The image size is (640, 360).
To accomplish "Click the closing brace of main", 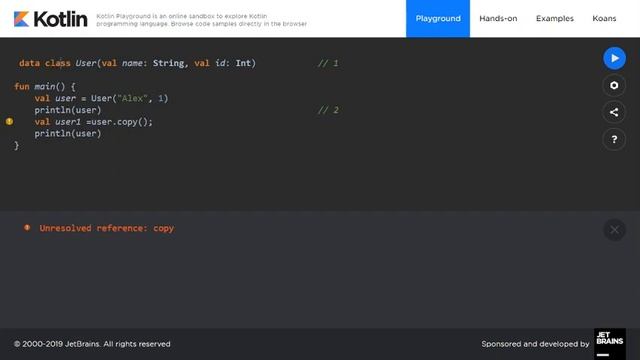I will (x=16, y=146).
